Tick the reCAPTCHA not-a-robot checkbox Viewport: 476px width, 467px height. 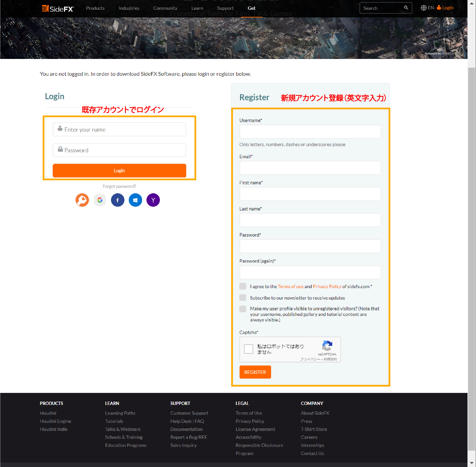tap(248, 349)
